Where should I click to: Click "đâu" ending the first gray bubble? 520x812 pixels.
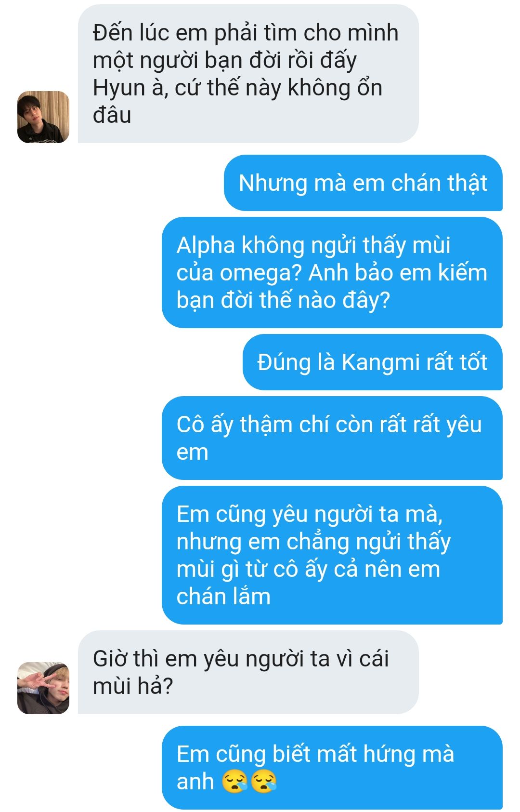[112, 116]
